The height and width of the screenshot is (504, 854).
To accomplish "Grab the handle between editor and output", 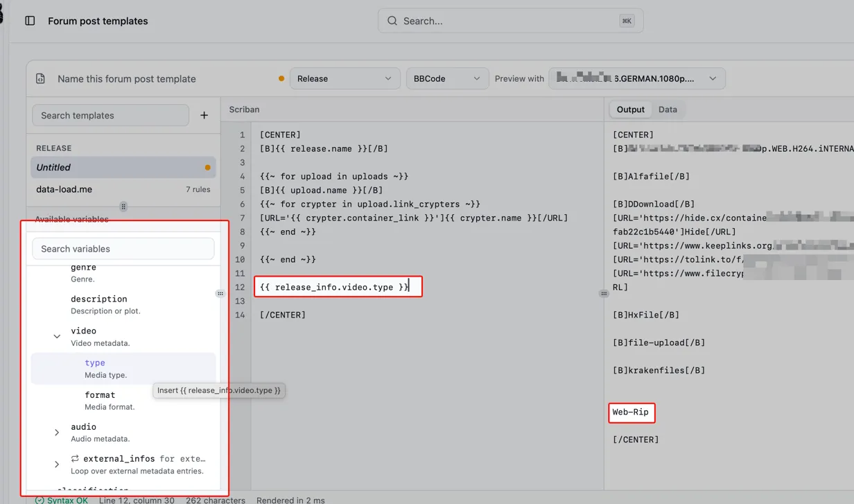I will [604, 294].
